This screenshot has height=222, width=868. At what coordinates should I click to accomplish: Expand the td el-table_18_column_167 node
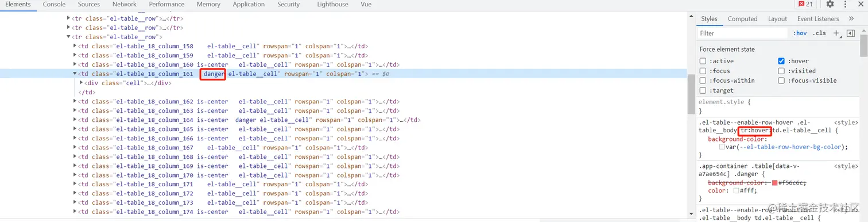75,147
